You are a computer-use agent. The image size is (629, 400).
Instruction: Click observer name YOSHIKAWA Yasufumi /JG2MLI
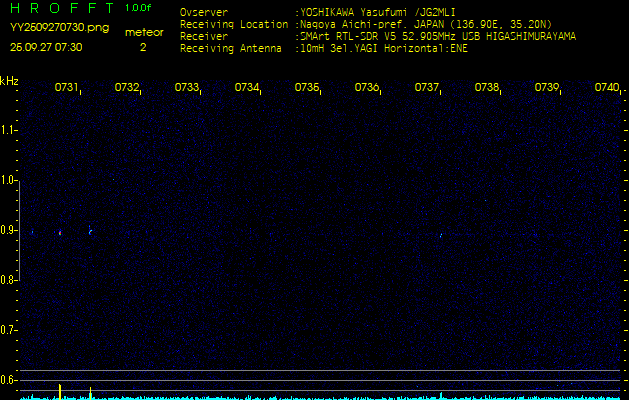pos(377,12)
